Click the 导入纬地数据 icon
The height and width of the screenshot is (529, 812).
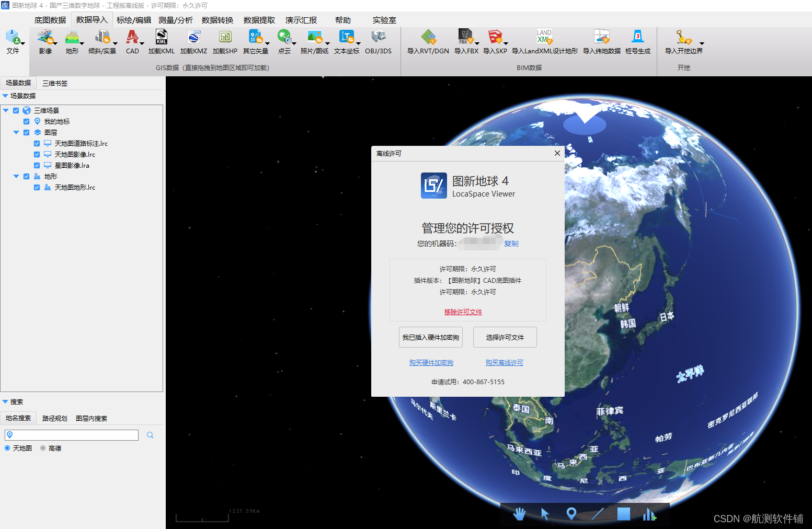pyautogui.click(x=602, y=37)
